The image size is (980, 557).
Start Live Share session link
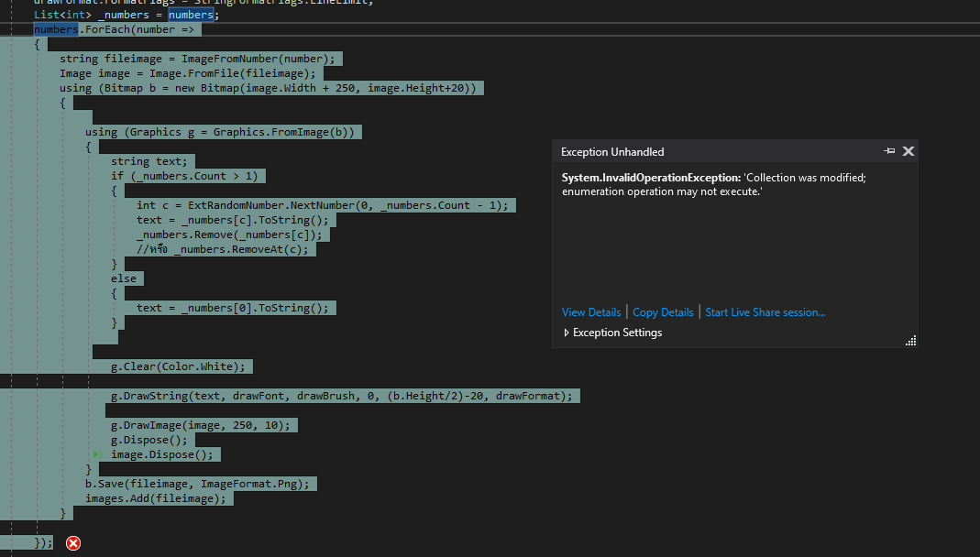pyautogui.click(x=765, y=312)
